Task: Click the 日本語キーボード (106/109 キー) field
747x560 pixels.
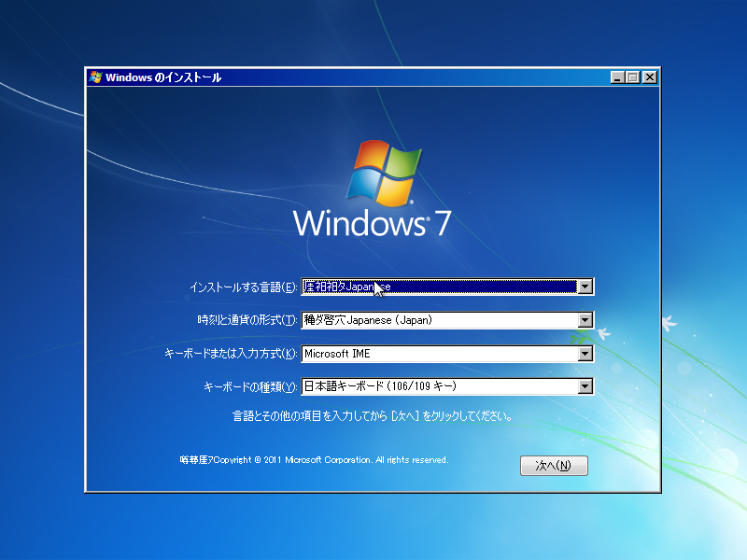Action: click(439, 386)
